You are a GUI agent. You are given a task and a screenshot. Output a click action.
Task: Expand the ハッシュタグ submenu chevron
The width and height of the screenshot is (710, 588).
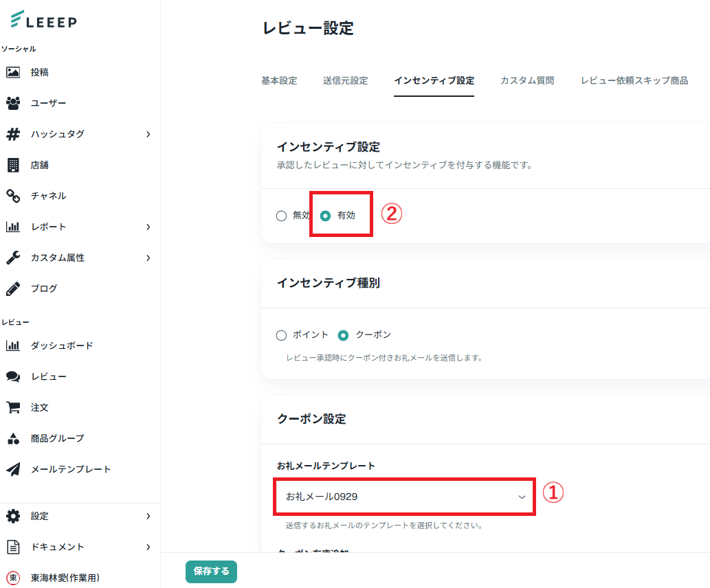click(x=148, y=134)
